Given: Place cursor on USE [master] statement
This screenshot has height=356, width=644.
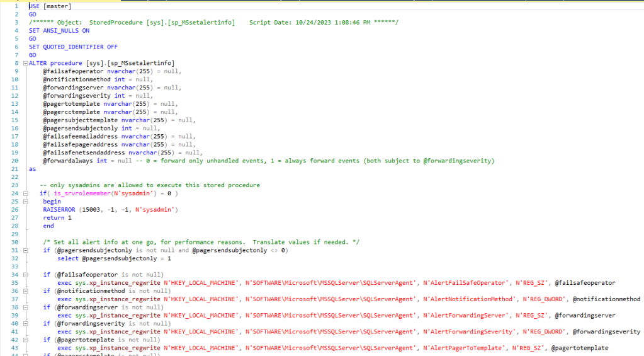Looking at the screenshot, I should coord(50,6).
